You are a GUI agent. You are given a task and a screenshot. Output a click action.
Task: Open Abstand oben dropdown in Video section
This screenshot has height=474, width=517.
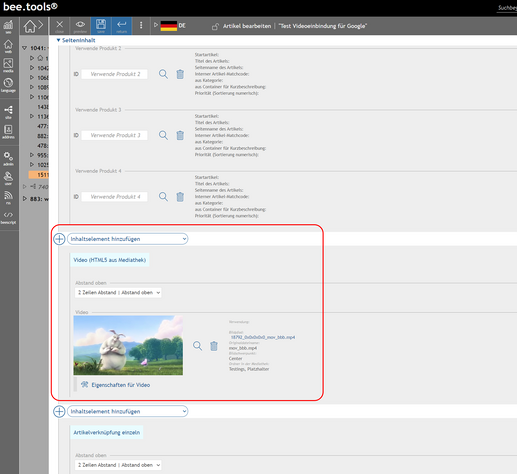click(118, 293)
